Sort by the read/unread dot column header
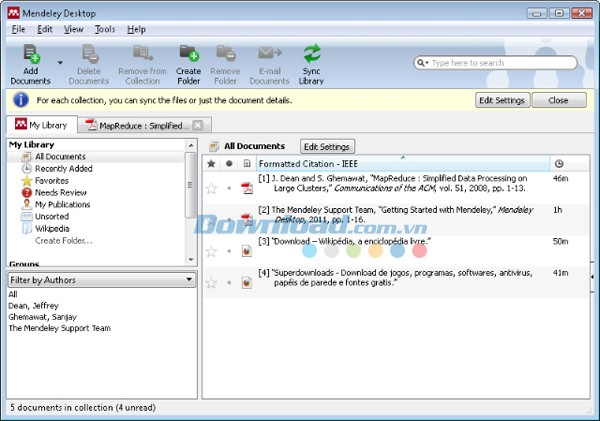Viewport: 600px width, 421px height. (x=229, y=164)
